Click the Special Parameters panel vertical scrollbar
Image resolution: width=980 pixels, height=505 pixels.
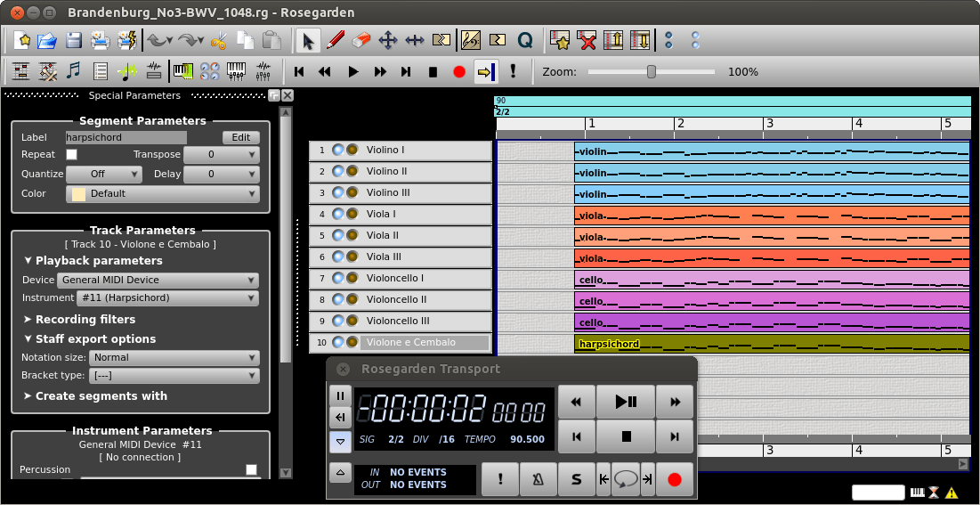pyautogui.click(x=285, y=238)
